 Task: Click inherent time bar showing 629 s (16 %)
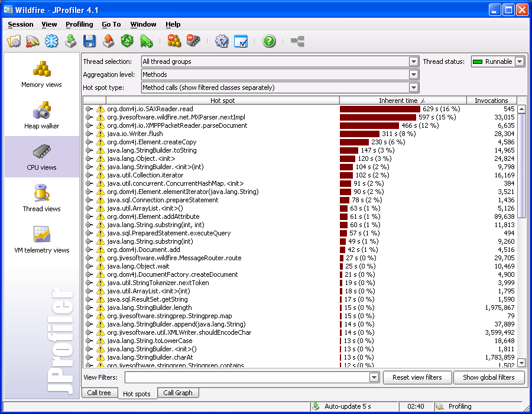click(x=380, y=109)
